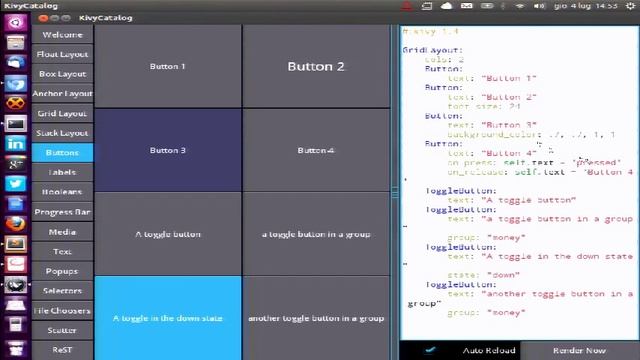Open the Popups example
Image resolution: width=640 pixels, height=360 pixels.
(x=62, y=271)
